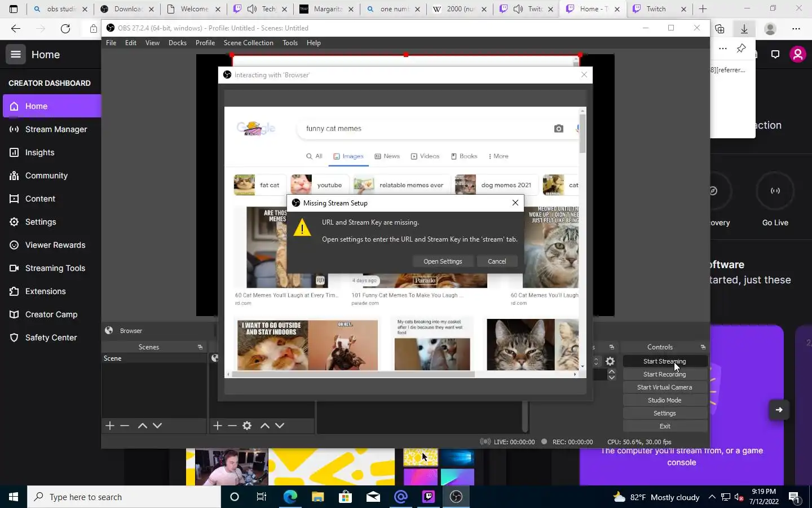Expand the More options in Google search
This screenshot has height=508, width=812.
click(498, 156)
